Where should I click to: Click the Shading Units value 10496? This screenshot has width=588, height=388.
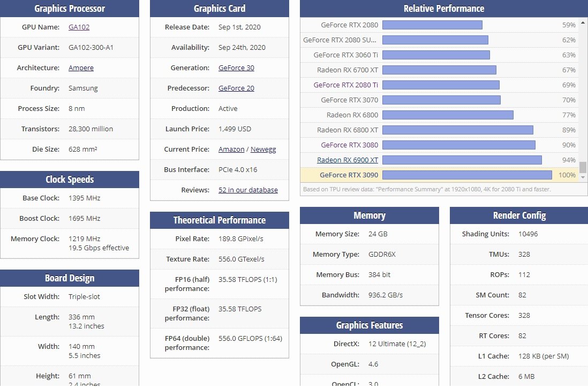tap(527, 234)
